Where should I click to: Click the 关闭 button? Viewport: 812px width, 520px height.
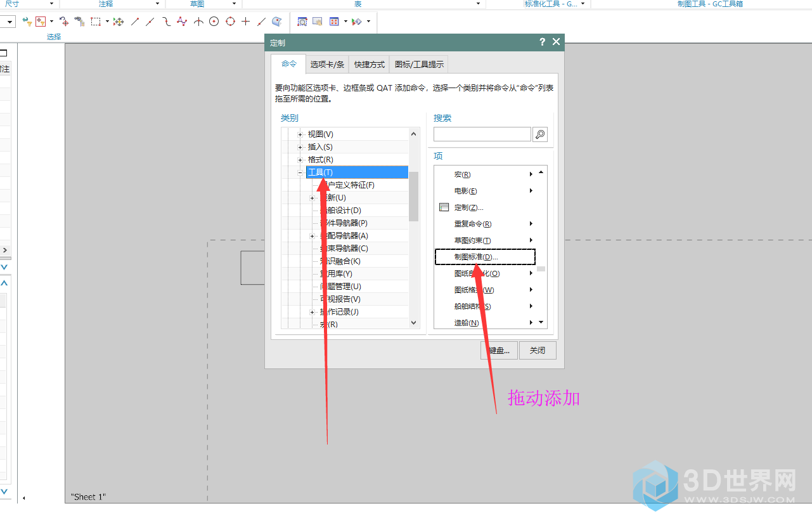538,350
